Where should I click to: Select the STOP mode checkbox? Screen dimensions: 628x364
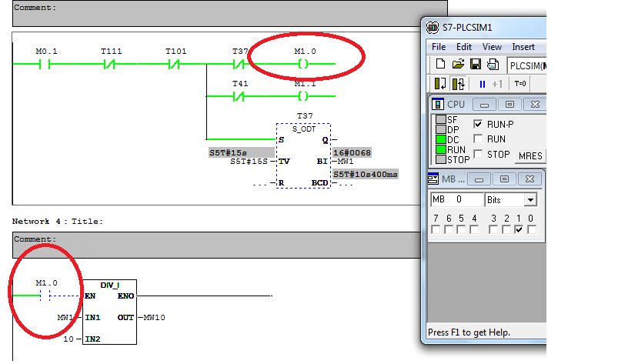(x=478, y=154)
